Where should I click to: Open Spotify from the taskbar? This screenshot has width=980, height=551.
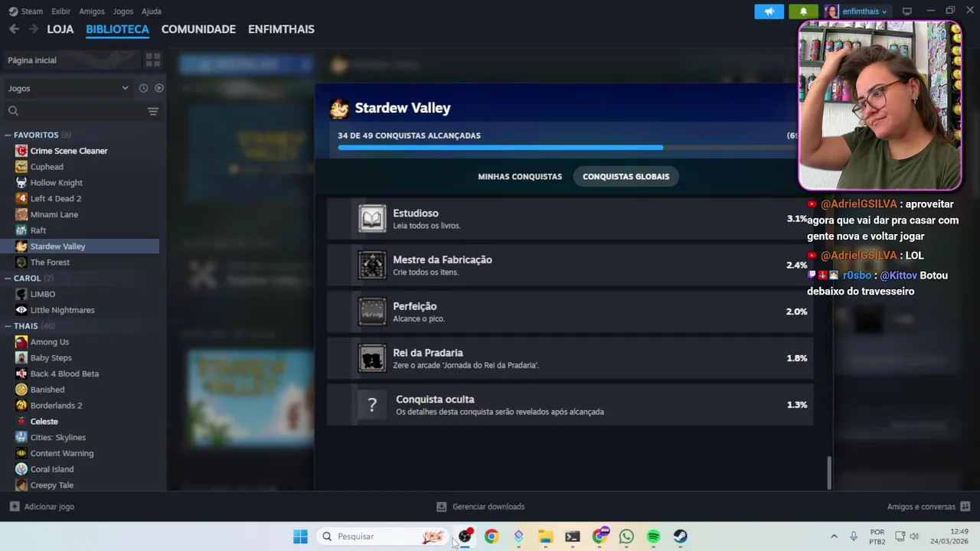click(x=653, y=536)
